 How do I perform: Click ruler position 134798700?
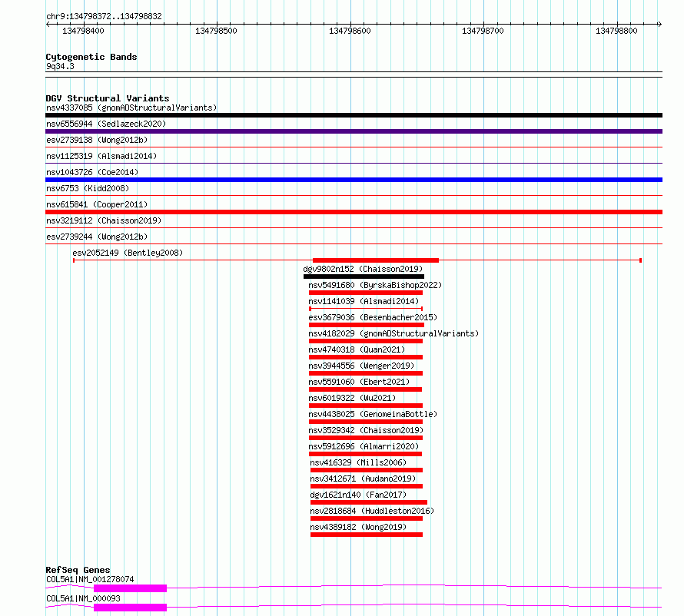click(483, 31)
